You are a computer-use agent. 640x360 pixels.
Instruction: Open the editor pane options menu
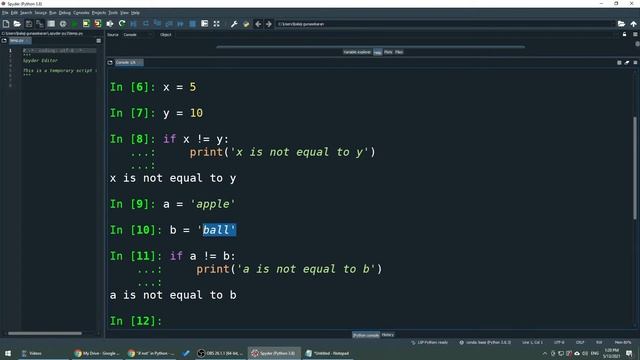(98, 41)
